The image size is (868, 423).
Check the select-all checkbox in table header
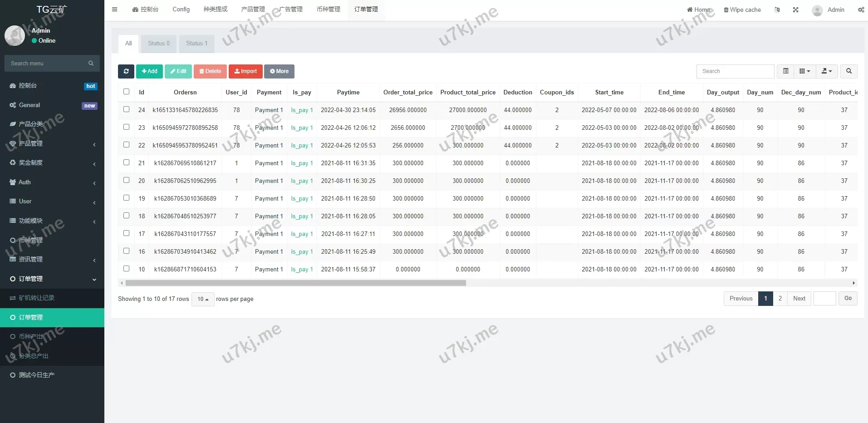click(126, 91)
